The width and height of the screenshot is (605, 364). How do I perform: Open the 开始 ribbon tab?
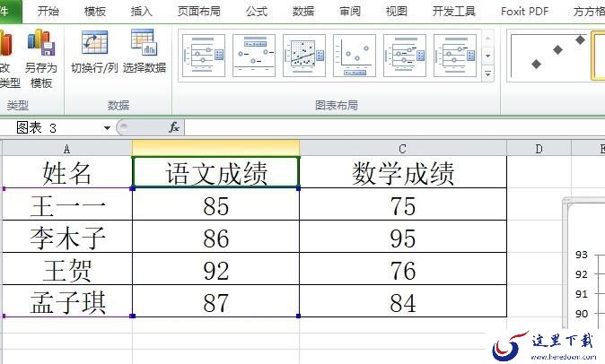pyautogui.click(x=48, y=11)
